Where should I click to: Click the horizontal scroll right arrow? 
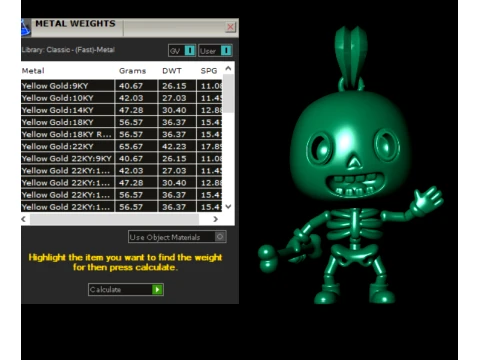216,219
